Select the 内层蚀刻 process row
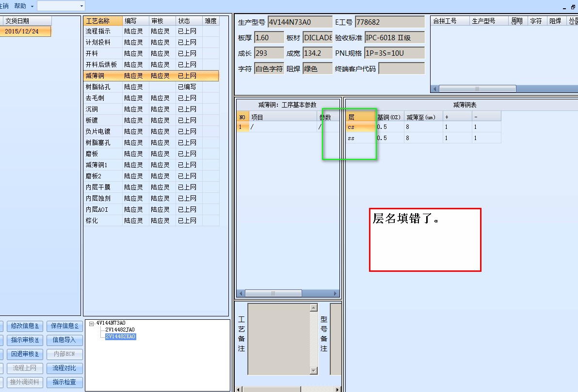 pos(151,198)
